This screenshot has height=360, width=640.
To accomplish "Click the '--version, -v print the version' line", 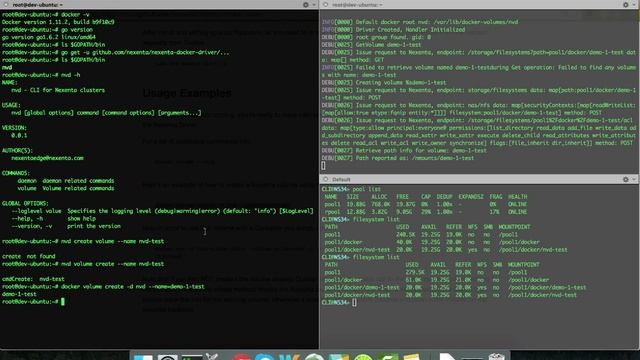I will tap(66, 226).
